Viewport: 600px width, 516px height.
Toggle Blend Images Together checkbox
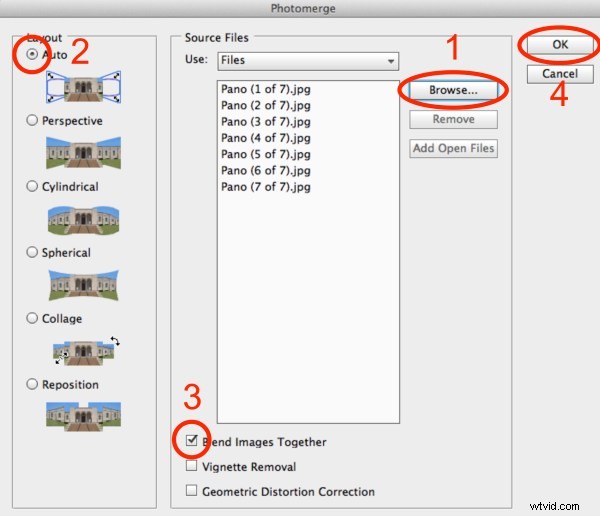191,441
